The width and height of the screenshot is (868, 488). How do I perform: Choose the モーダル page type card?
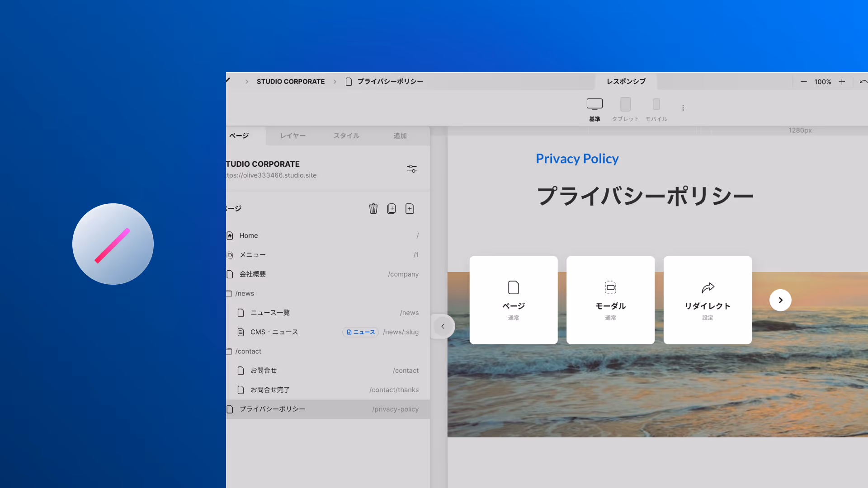point(610,300)
